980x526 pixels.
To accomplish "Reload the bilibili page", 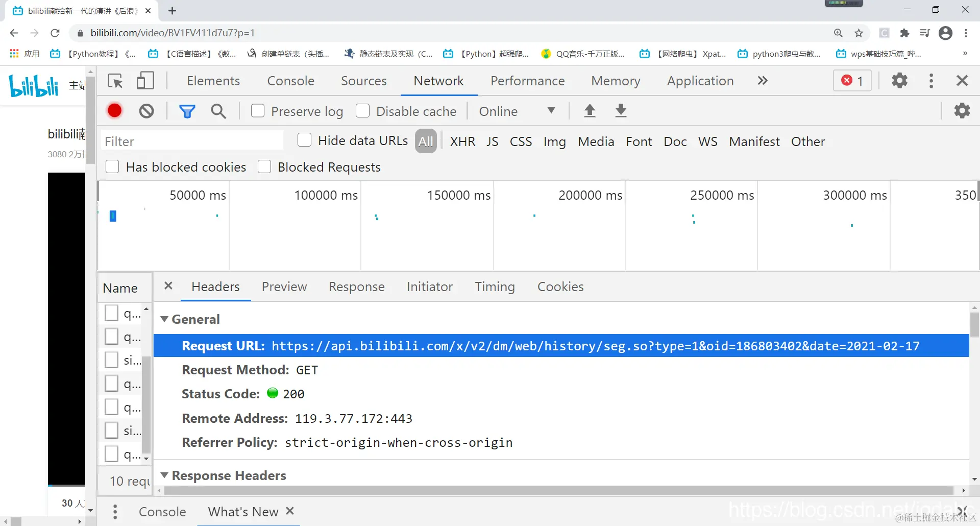I will 55,33.
